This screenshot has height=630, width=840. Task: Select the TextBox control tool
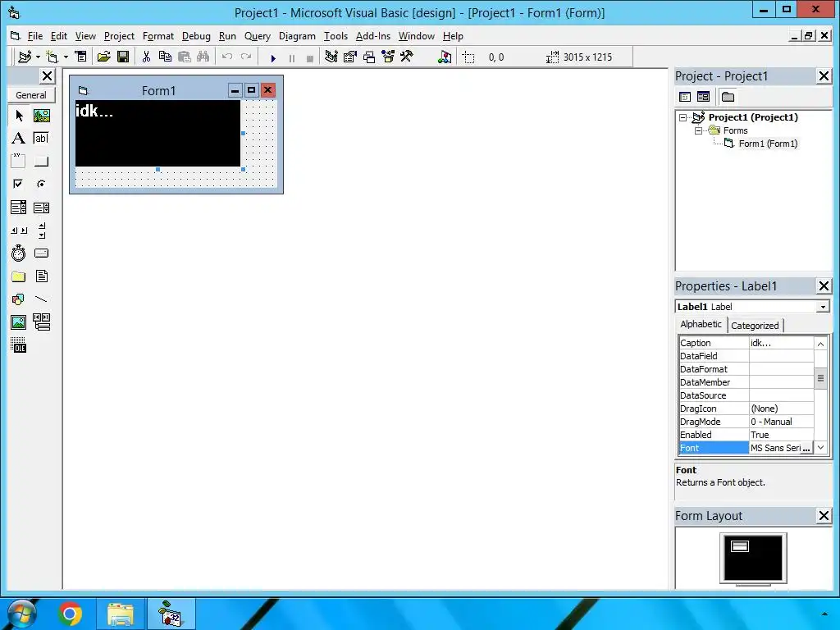coord(42,138)
